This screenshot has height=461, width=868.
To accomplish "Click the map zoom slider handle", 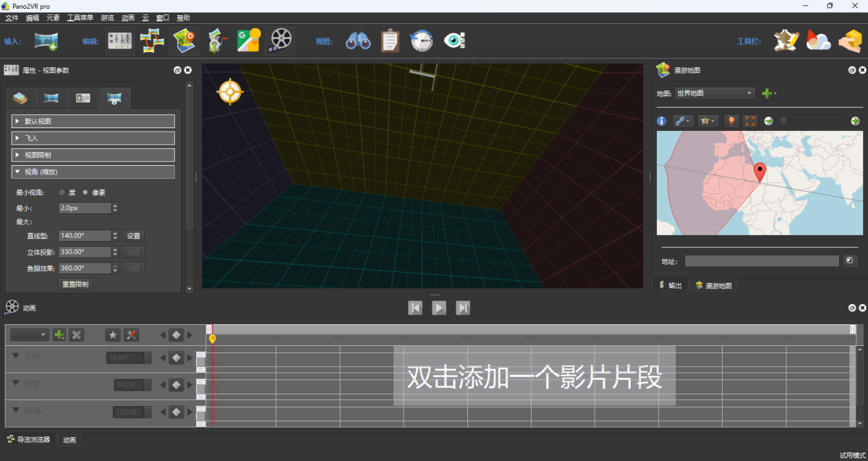I will pos(783,121).
